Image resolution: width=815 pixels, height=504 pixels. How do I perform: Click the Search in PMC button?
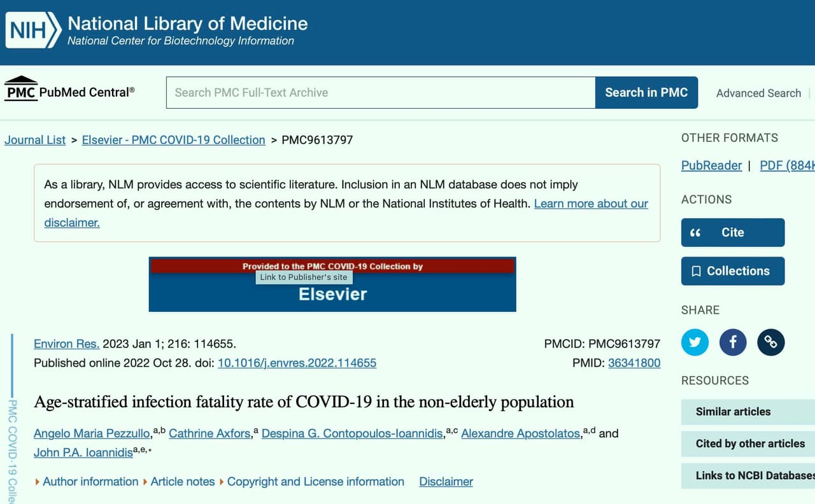[x=646, y=93]
